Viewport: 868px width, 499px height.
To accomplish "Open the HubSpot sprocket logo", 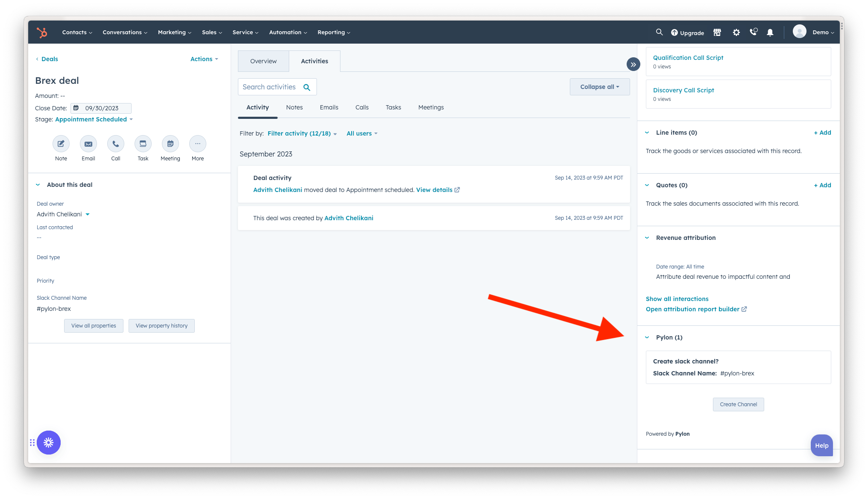I will pyautogui.click(x=42, y=32).
